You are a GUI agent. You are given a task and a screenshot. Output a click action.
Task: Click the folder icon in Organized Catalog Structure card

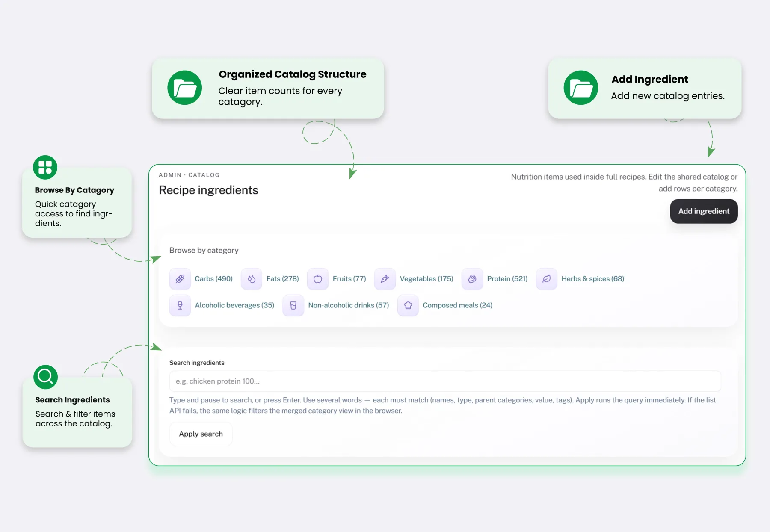pos(185,88)
